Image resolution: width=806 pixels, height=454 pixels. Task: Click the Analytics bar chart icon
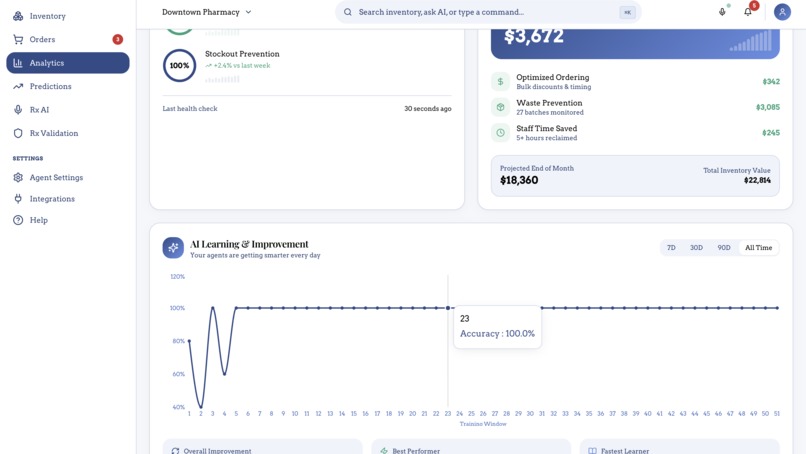18,63
